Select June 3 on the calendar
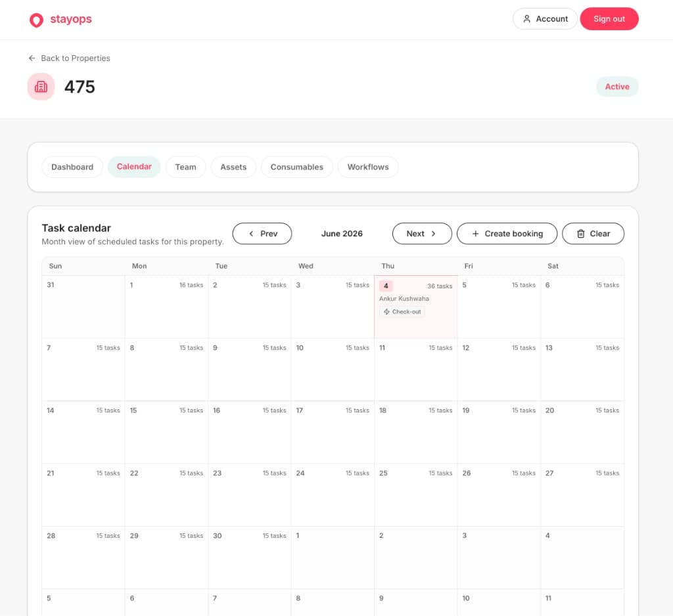673x616 pixels. (x=333, y=307)
